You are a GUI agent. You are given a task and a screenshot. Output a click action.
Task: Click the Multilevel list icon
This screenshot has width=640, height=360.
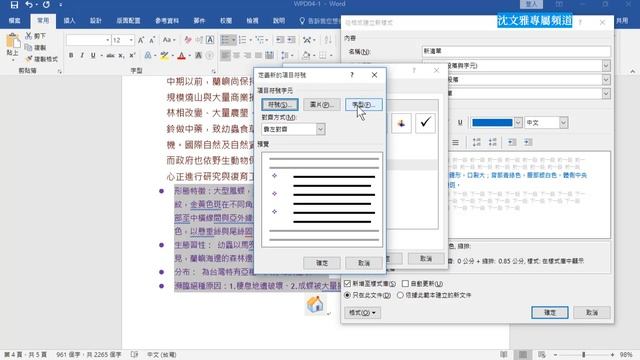coord(259,40)
